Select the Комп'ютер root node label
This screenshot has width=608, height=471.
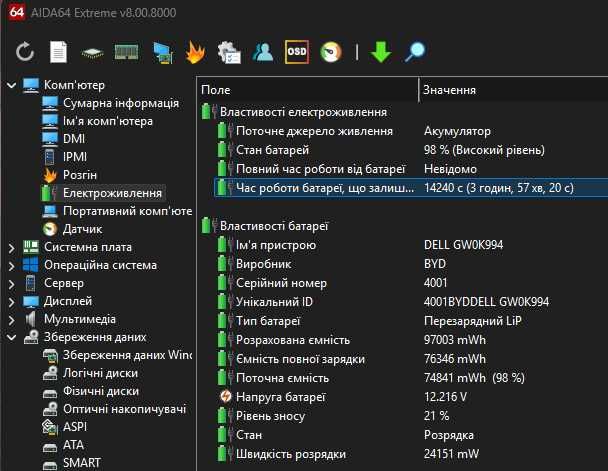point(74,85)
